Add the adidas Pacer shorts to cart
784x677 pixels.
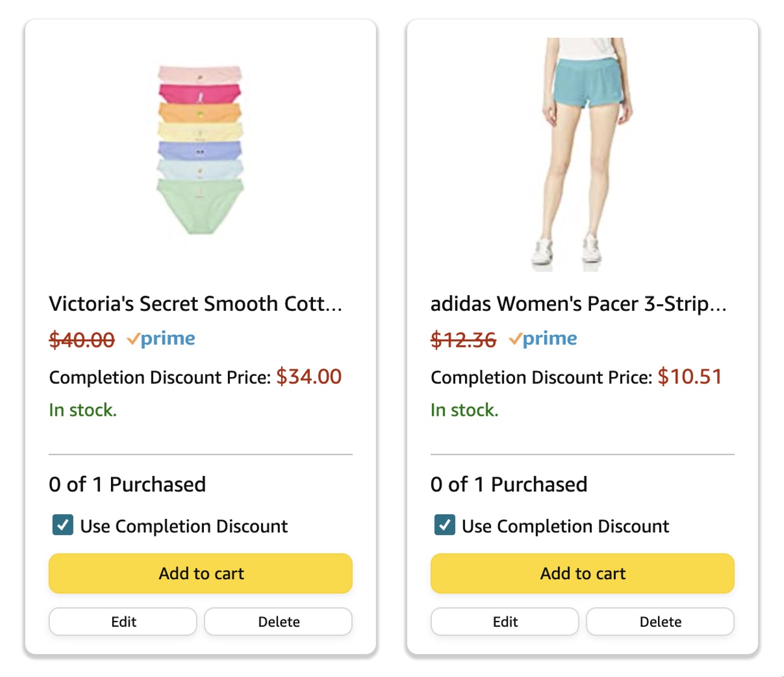tap(581, 573)
